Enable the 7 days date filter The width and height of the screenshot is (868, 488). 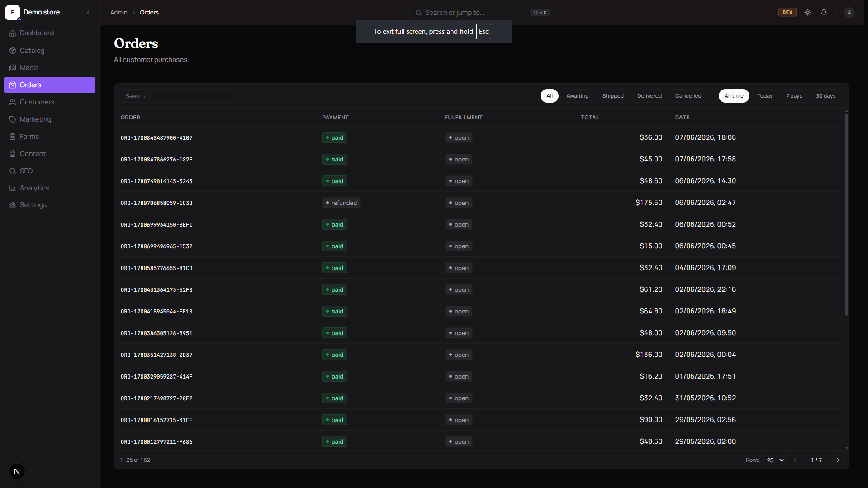pyautogui.click(x=794, y=96)
